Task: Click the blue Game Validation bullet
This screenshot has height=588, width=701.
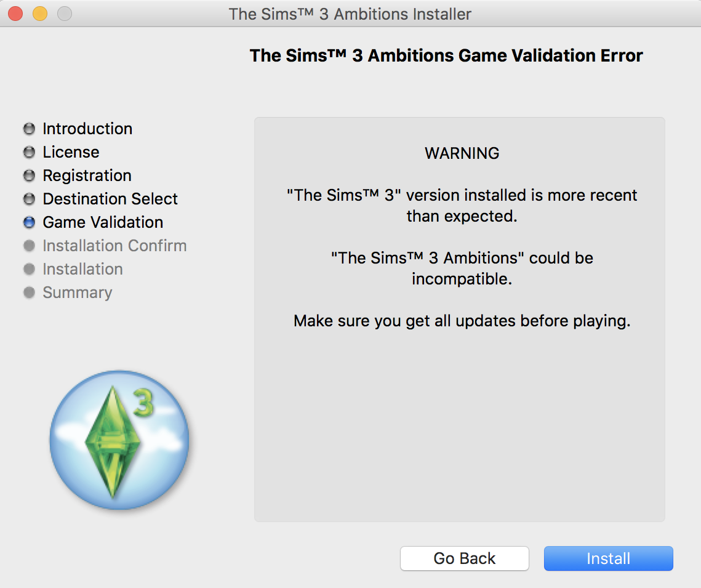Action: (x=29, y=222)
